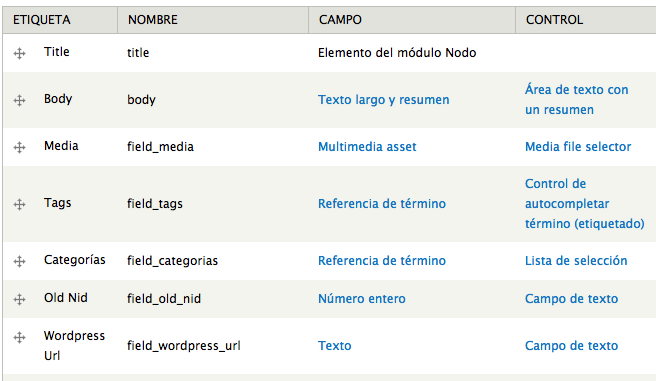Open Área de texto con un resumen widget
Viewport: 656px width, 381px height.
[577, 100]
